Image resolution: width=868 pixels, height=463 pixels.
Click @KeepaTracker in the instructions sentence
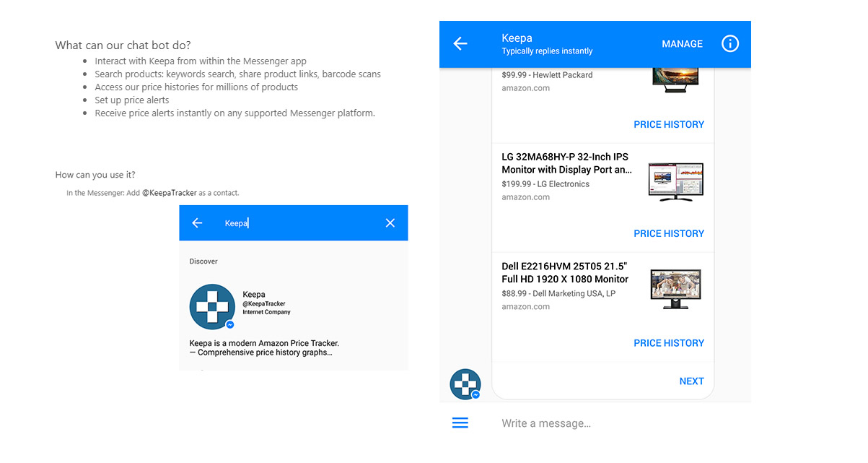[x=169, y=193]
